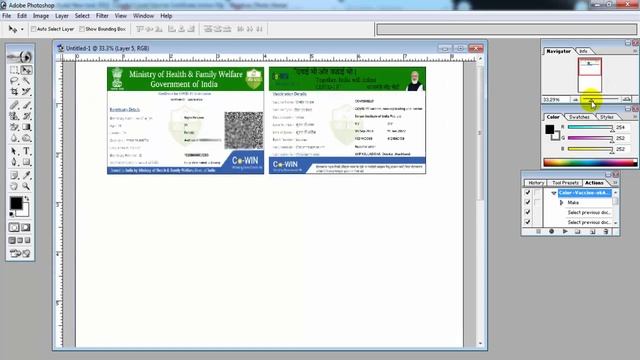Switch to the Tool Presets tab
Viewport: 640px width, 360px height.
coord(565,183)
